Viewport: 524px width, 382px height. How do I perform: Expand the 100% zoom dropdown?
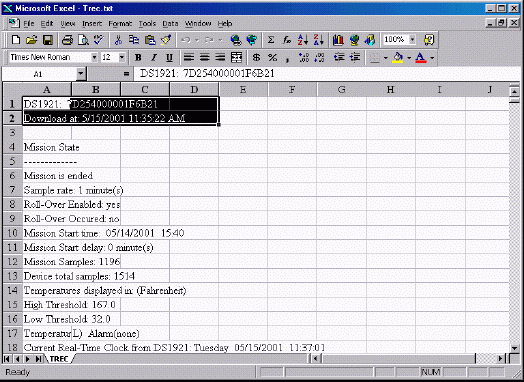[412, 40]
